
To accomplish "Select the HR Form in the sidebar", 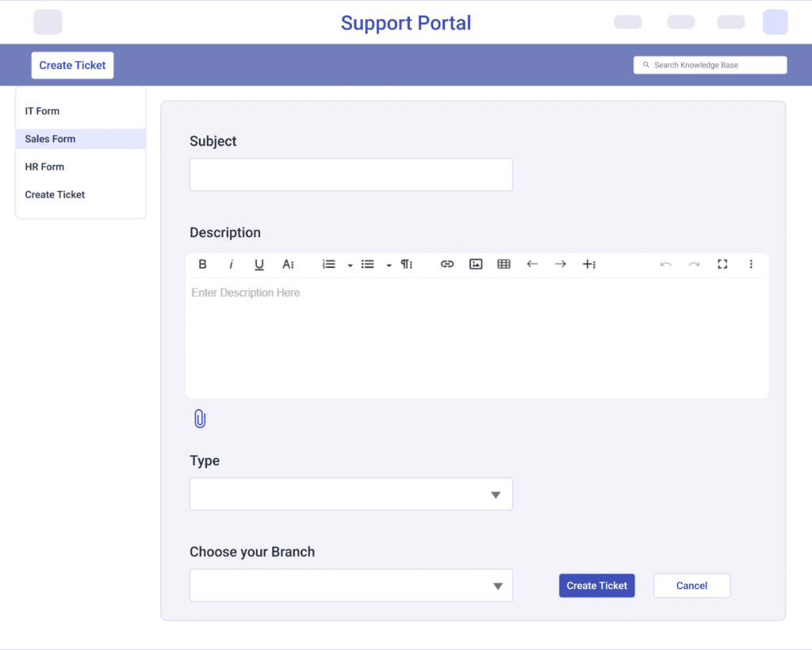I will coord(44,166).
